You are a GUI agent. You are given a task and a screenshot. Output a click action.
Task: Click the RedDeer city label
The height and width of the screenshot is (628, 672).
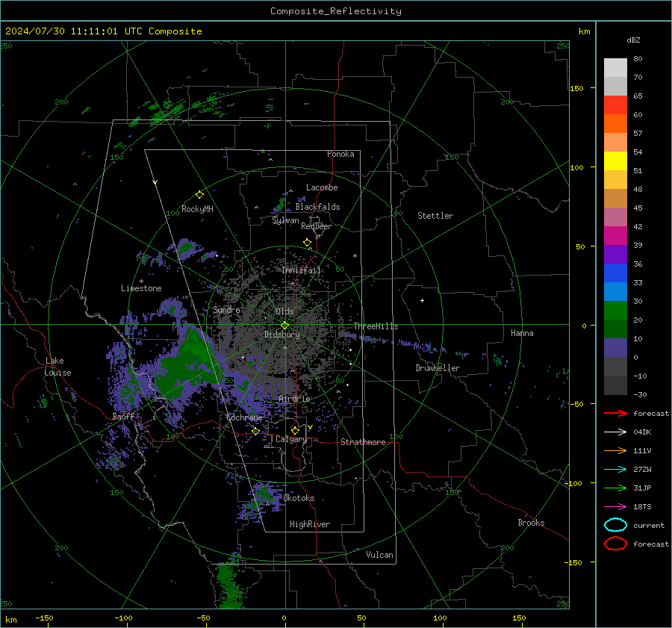(317, 226)
